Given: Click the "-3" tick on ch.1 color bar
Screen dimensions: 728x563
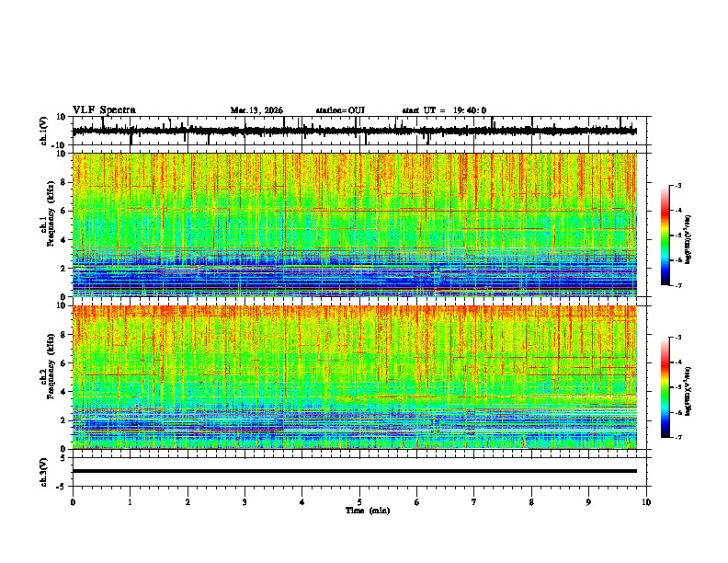Looking at the screenshot, I should pyautogui.click(x=678, y=185).
